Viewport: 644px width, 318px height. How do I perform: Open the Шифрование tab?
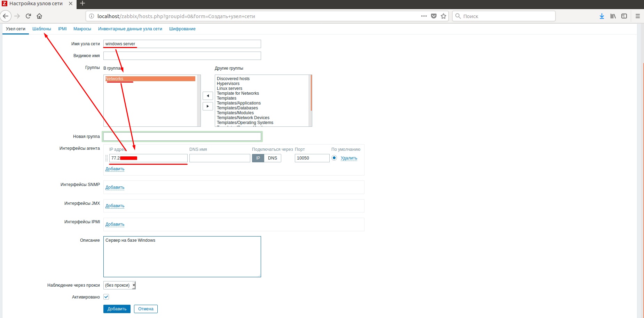coord(182,29)
